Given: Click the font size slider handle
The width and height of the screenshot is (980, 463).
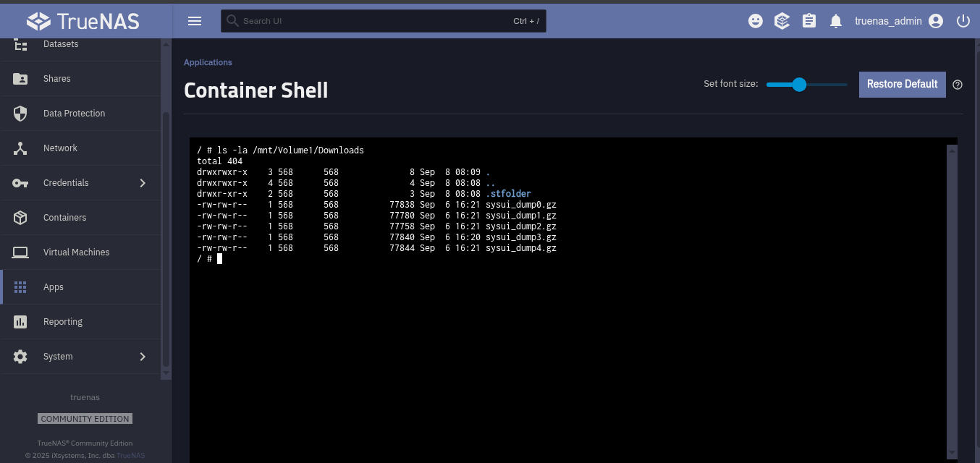Looking at the screenshot, I should (x=799, y=85).
